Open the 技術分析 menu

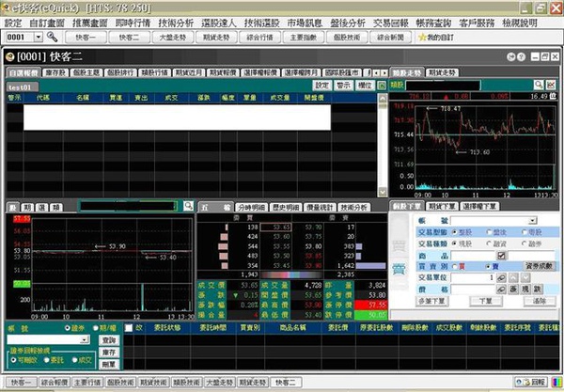tap(176, 23)
